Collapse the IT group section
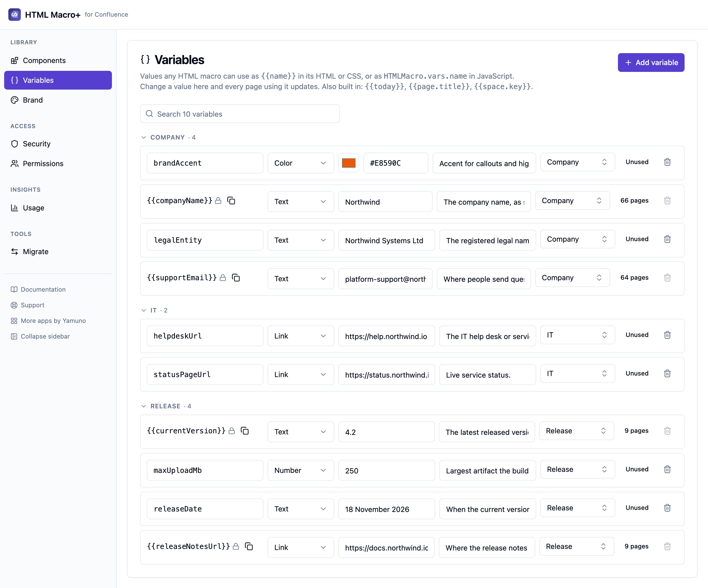 (144, 310)
